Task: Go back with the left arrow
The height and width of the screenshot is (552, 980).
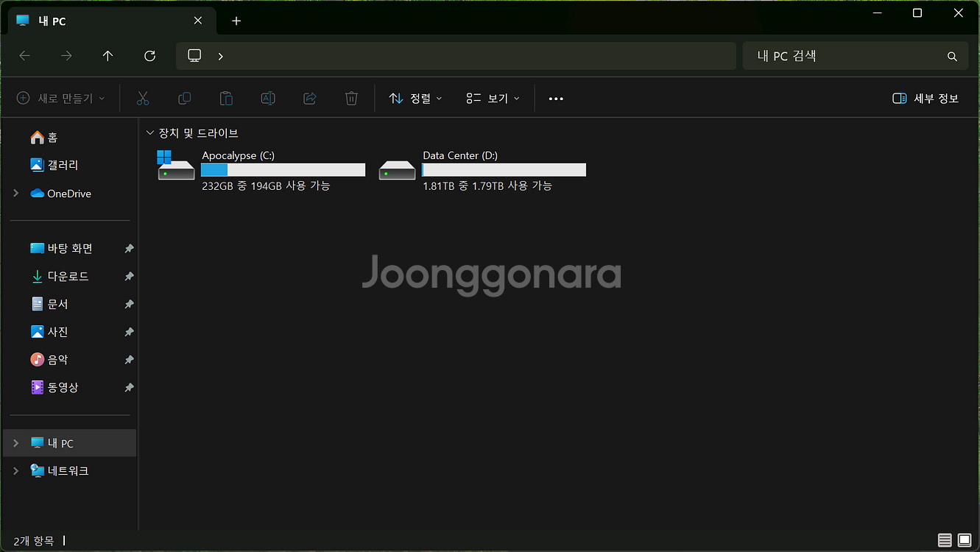Action: [x=24, y=56]
